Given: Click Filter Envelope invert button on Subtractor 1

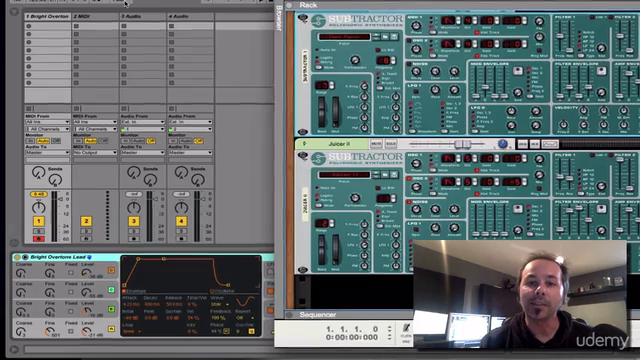Looking at the screenshot, I should (x=601, y=71).
